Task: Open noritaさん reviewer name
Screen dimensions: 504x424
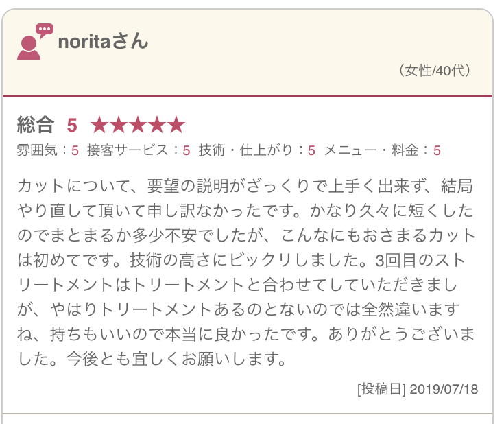Action: (103, 41)
